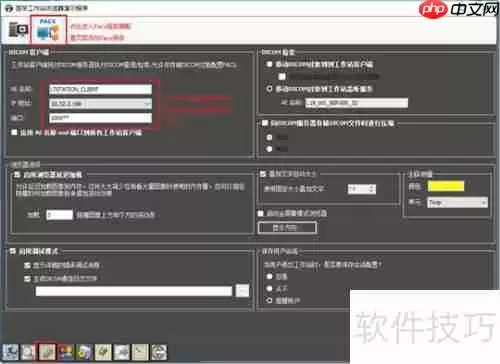This screenshot has height=364, width=500.
Task: Select the beige pencil icon in bottom toolbar
Action: pyautogui.click(x=140, y=352)
